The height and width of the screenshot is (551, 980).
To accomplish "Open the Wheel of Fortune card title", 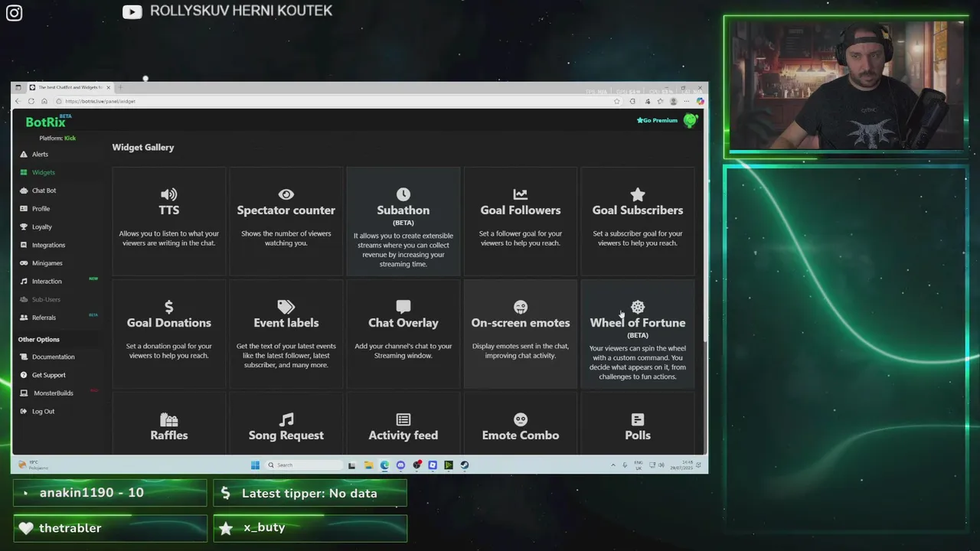I will tap(637, 323).
